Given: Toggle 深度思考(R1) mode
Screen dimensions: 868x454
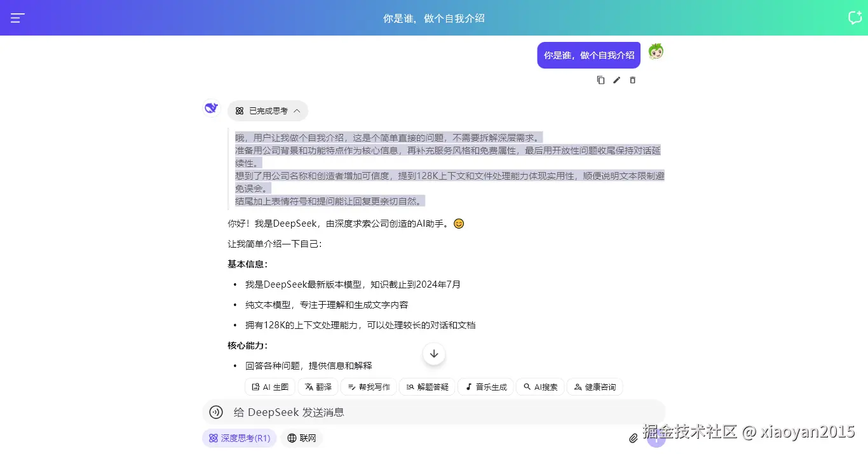Looking at the screenshot, I should [x=239, y=438].
